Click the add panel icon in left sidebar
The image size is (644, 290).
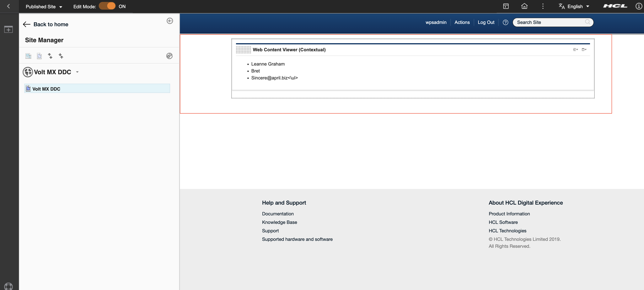point(8,30)
